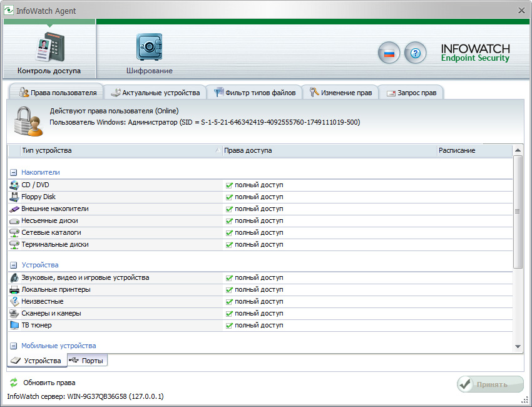
Task: Click the Звуковые, видео и игровые устройства icon
Action: [x=14, y=277]
